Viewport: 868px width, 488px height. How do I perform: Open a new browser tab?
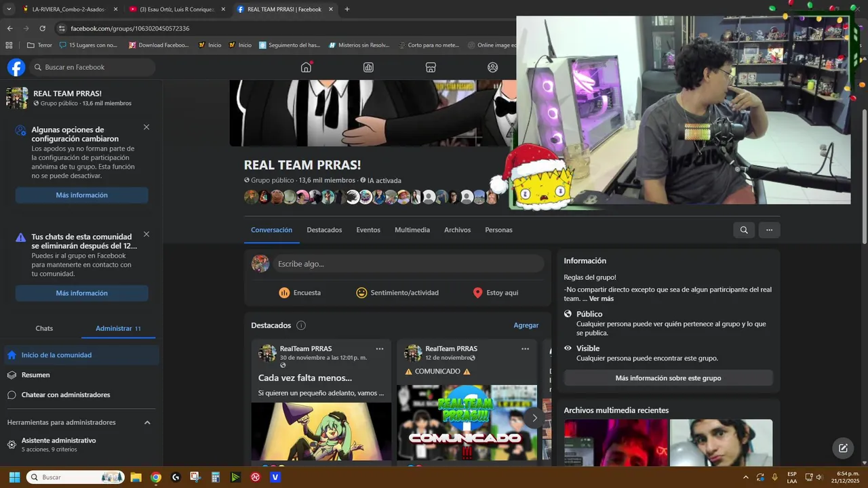(x=347, y=9)
